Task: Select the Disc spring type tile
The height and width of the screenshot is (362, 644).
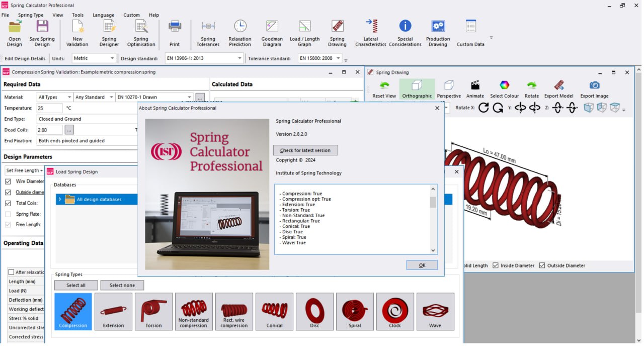Action: click(314, 312)
